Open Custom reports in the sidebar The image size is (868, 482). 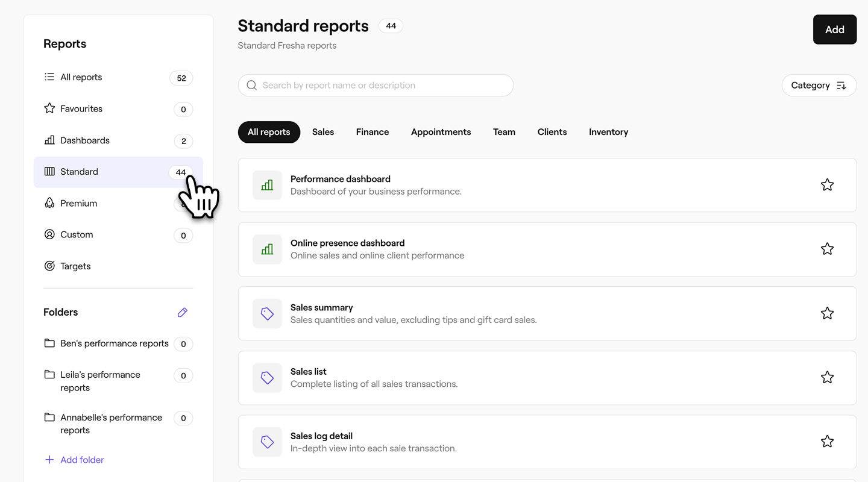tap(118, 234)
